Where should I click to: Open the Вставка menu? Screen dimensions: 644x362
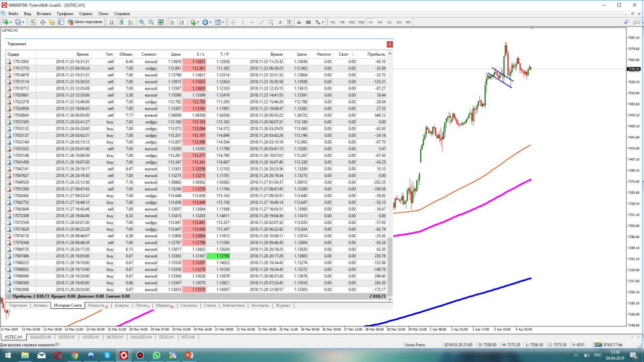44,14
